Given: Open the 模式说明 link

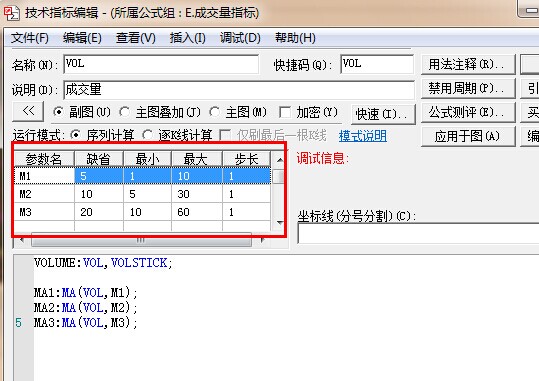Looking at the screenshot, I should pyautogui.click(x=363, y=136).
